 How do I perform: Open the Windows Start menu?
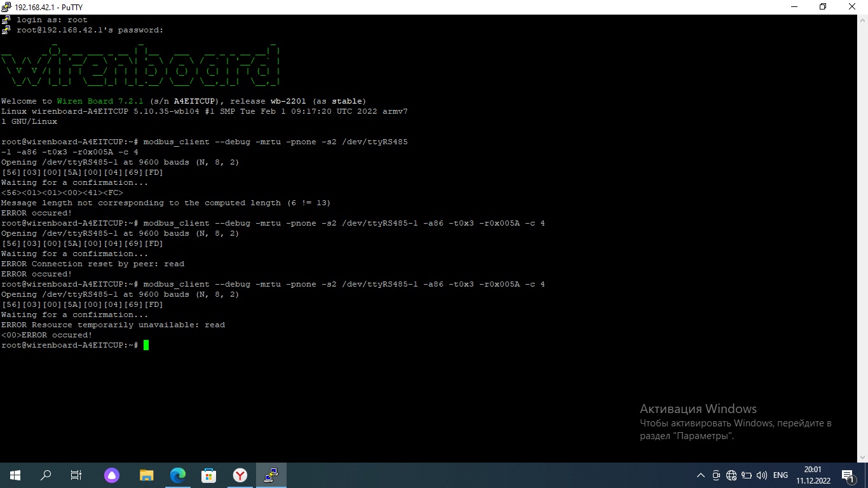(x=15, y=475)
